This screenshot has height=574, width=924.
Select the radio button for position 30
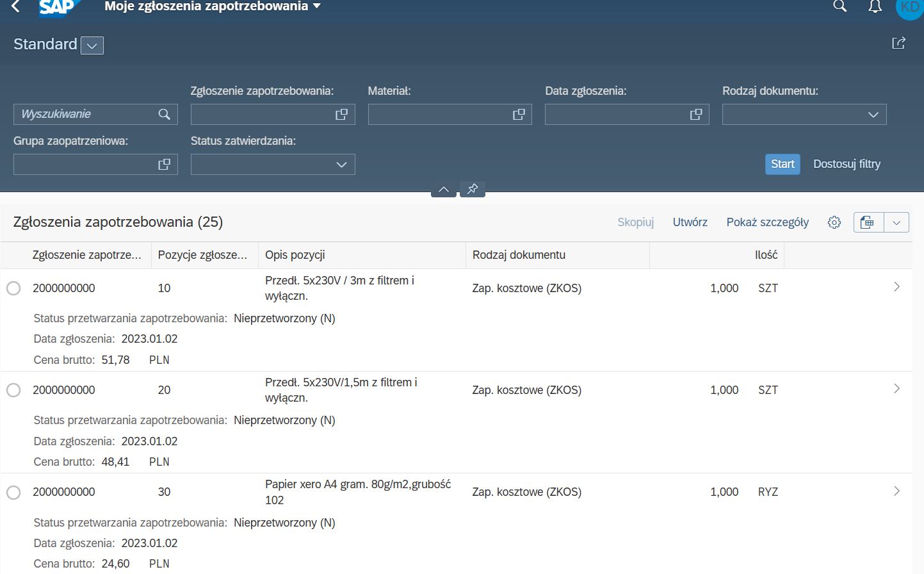click(x=13, y=492)
